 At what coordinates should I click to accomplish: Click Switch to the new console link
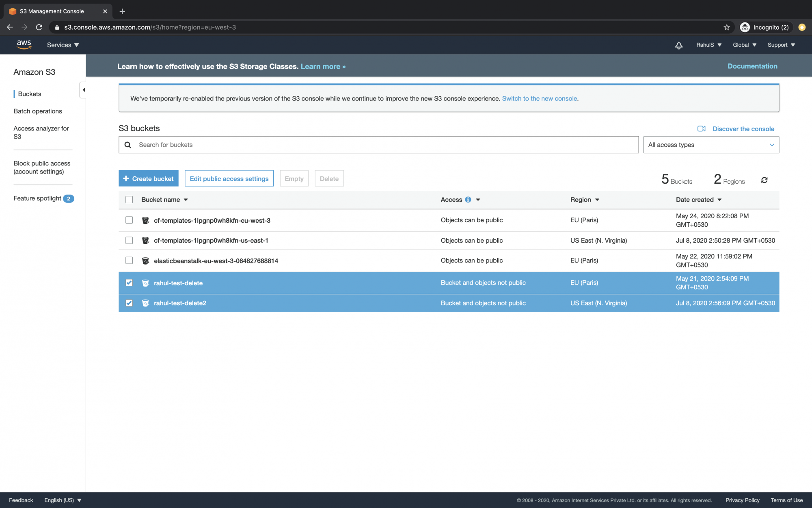(x=540, y=98)
